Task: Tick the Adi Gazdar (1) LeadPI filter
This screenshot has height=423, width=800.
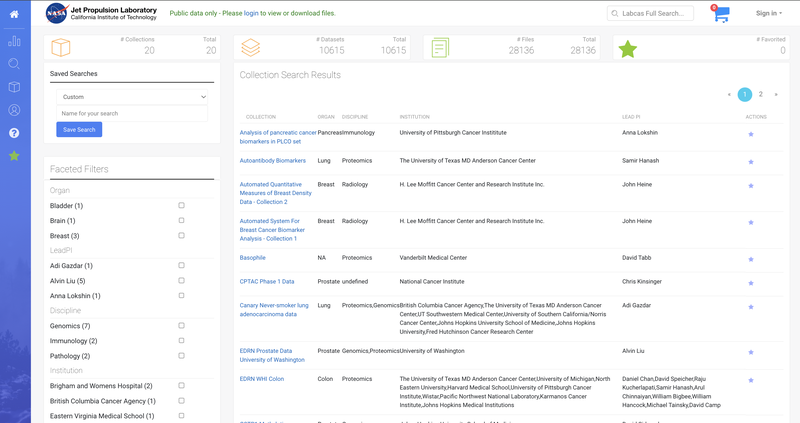Action: tap(181, 266)
